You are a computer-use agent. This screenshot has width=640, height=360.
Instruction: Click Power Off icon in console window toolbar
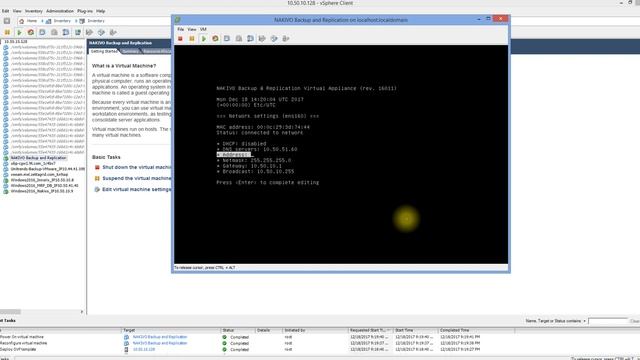(180, 39)
